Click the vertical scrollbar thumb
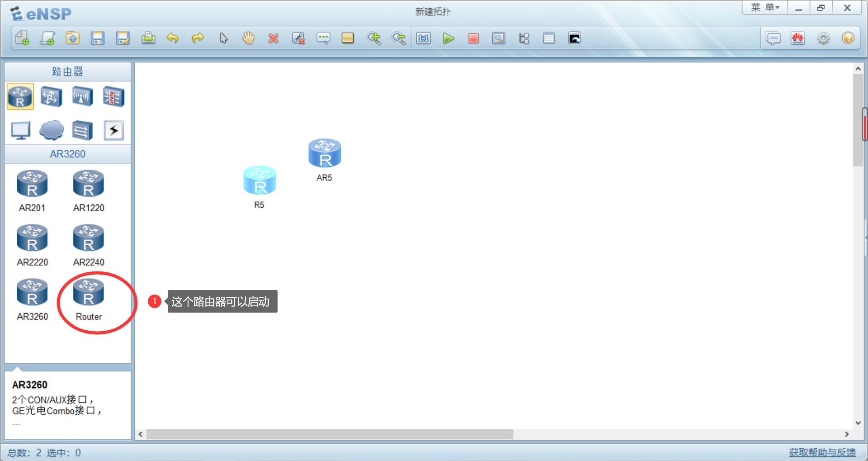 [x=858, y=120]
